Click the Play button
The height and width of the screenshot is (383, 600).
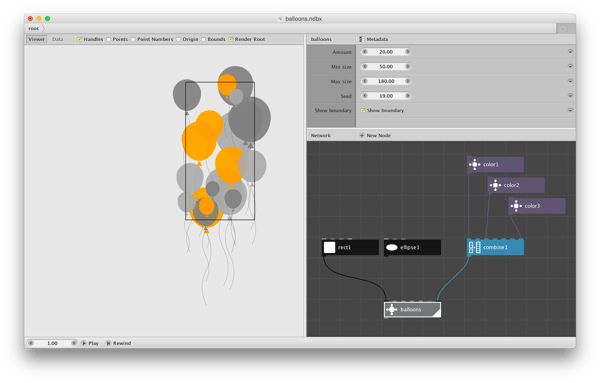point(90,343)
